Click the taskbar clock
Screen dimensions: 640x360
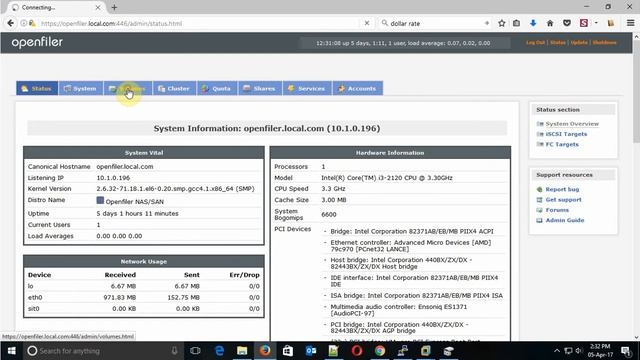point(600,351)
